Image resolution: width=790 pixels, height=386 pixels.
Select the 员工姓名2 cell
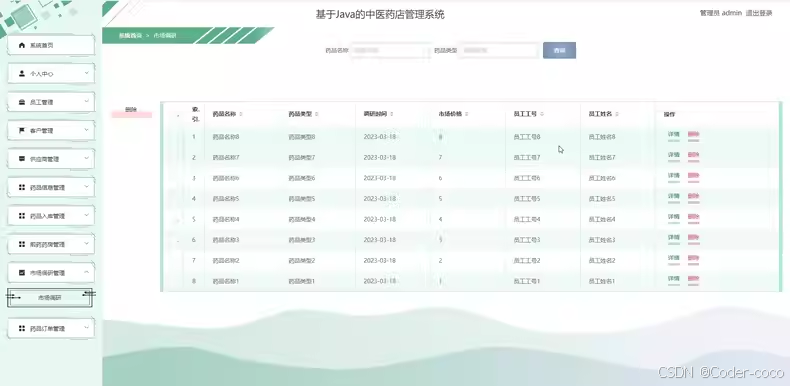coord(602,261)
